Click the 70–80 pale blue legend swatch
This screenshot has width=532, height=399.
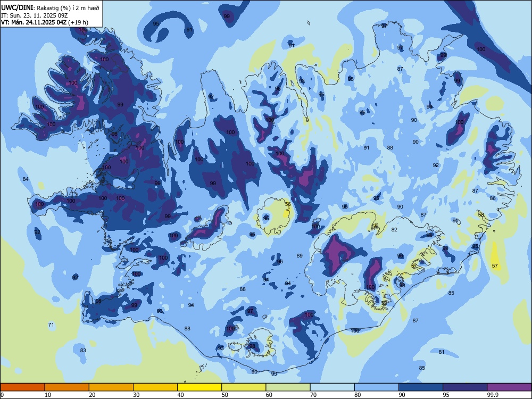[332, 387]
